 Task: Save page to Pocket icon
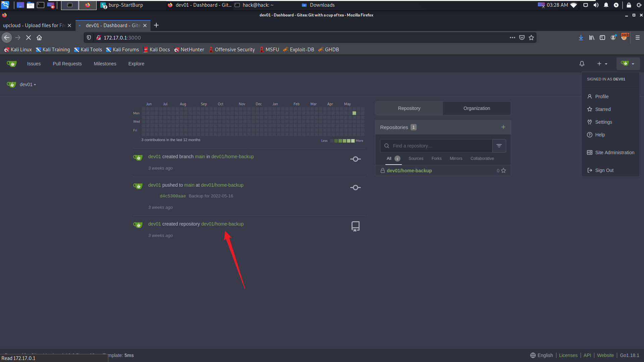(x=522, y=38)
